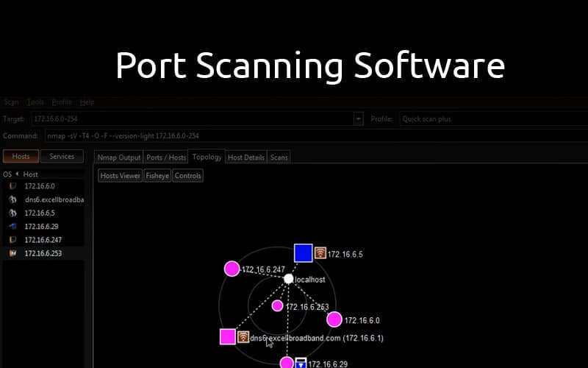Switch to the Topology tab
The width and height of the screenshot is (588, 368).
coord(207,157)
